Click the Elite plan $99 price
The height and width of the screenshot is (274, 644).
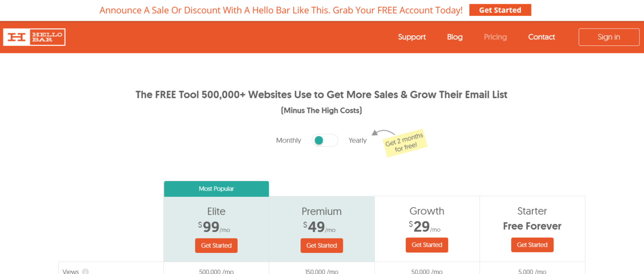[x=214, y=227]
